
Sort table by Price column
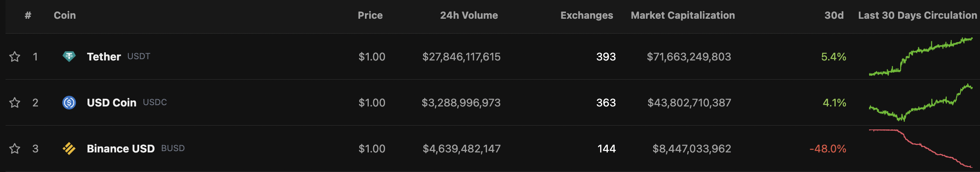pos(370,15)
